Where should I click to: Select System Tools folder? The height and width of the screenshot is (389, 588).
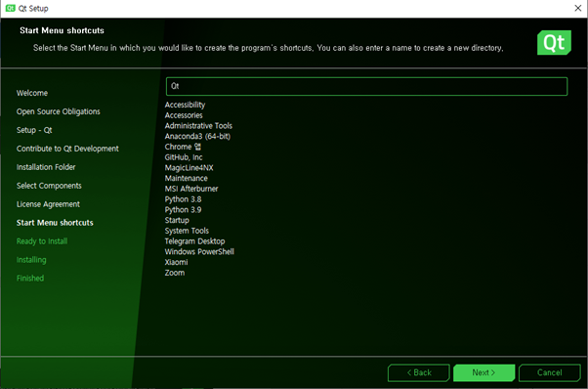click(x=187, y=231)
